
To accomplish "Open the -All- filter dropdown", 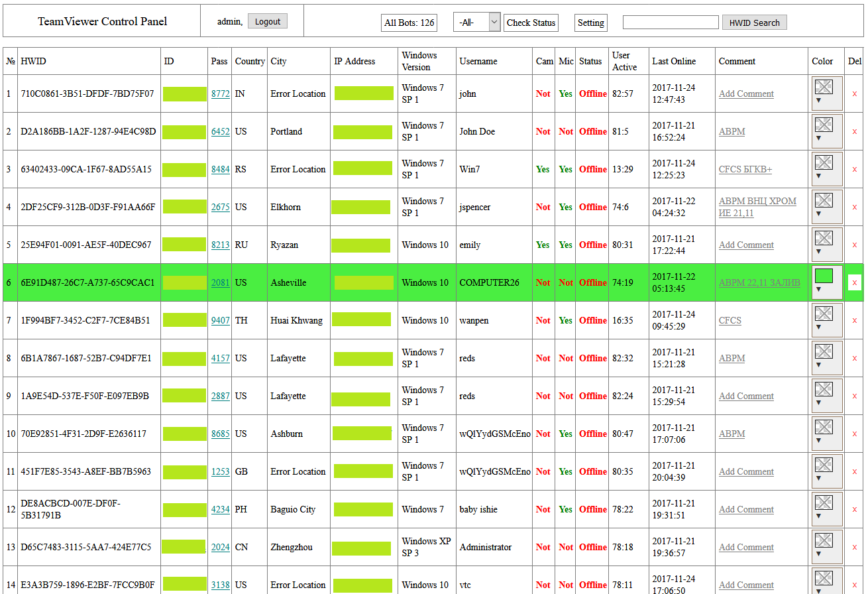I will [x=476, y=22].
